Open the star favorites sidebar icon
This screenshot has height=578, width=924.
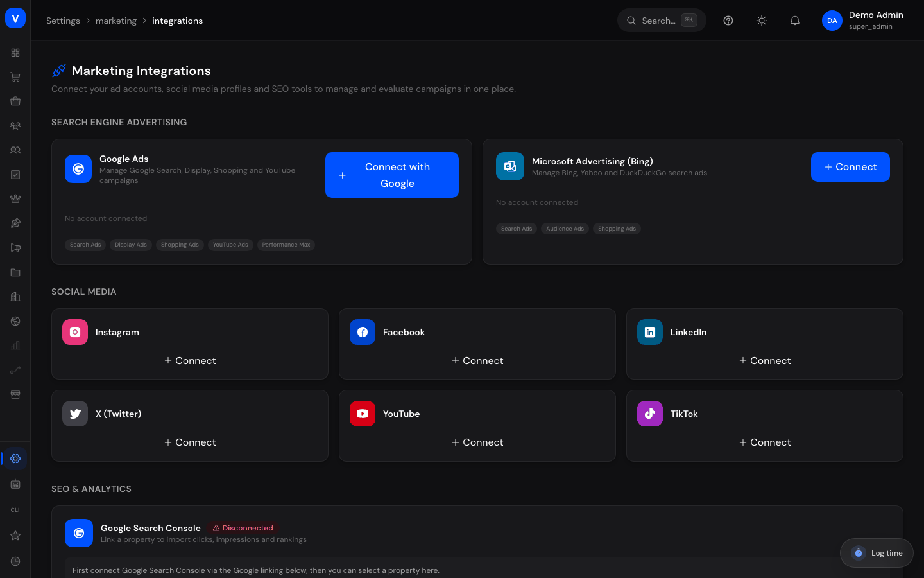point(15,536)
